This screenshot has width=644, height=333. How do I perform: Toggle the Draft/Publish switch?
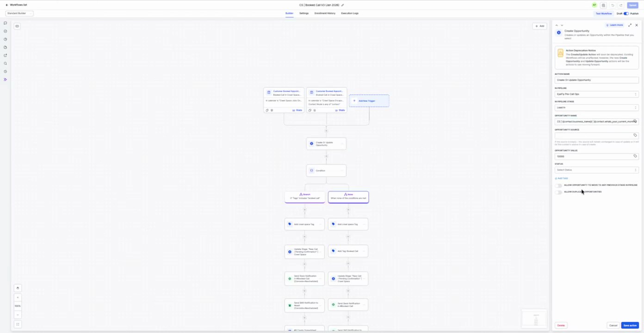tap(626, 13)
